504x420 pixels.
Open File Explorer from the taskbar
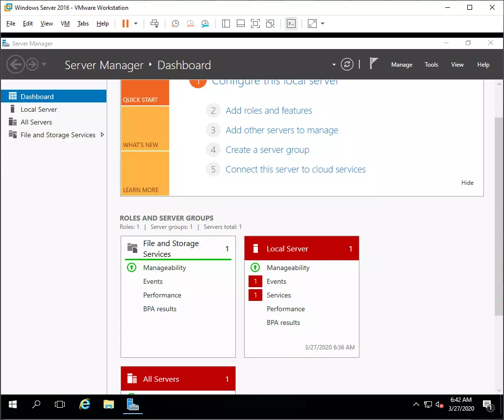(x=109, y=404)
